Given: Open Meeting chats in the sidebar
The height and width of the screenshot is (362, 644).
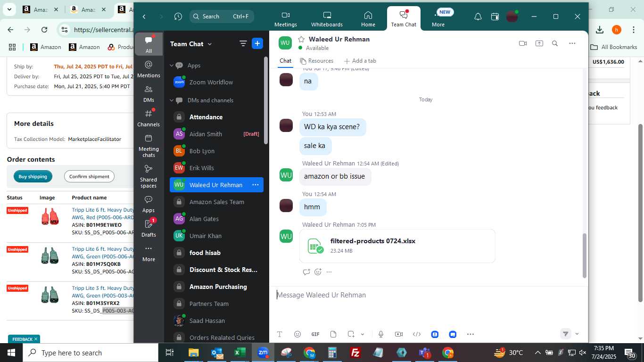Looking at the screenshot, I should click(x=149, y=145).
